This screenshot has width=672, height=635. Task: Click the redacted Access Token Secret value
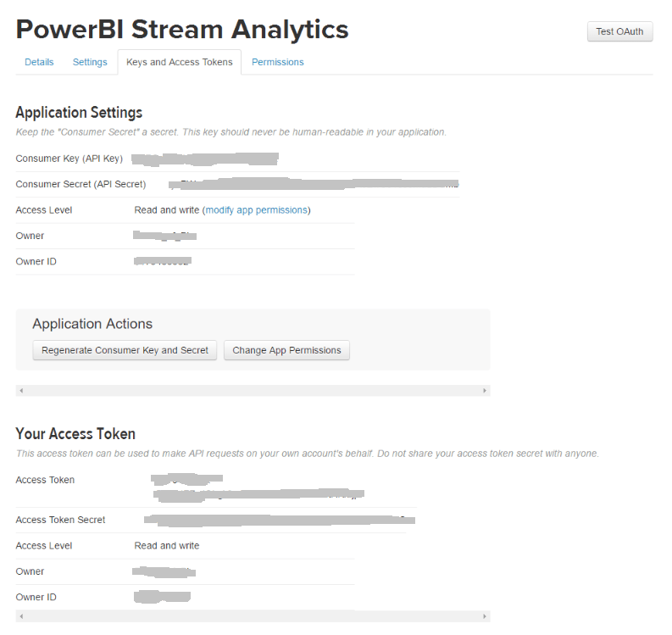(280, 520)
